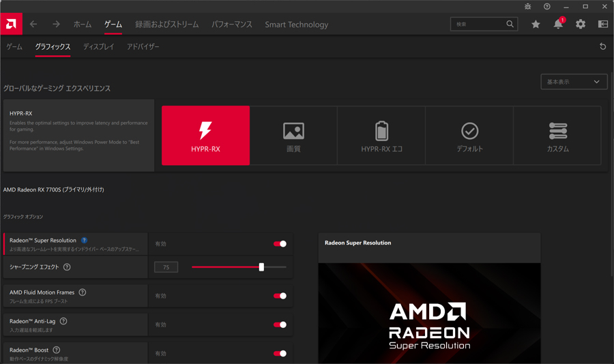Click the AMD logo home icon
The width and height of the screenshot is (614, 364).
(x=11, y=25)
